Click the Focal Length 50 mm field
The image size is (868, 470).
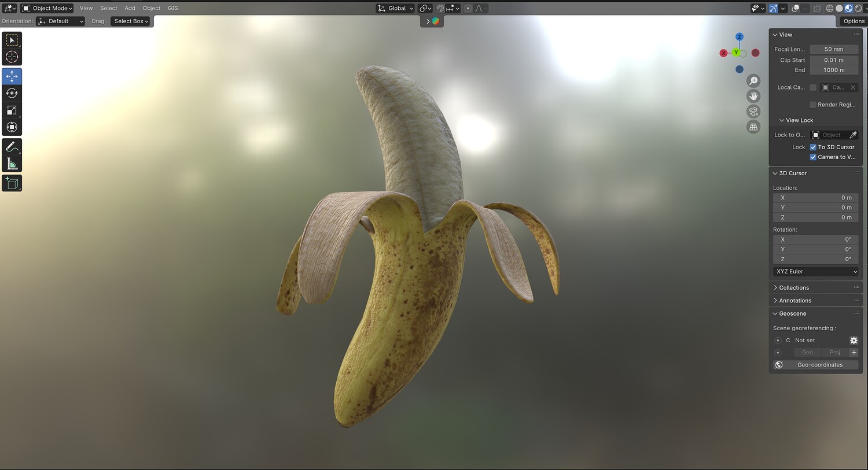(834, 50)
